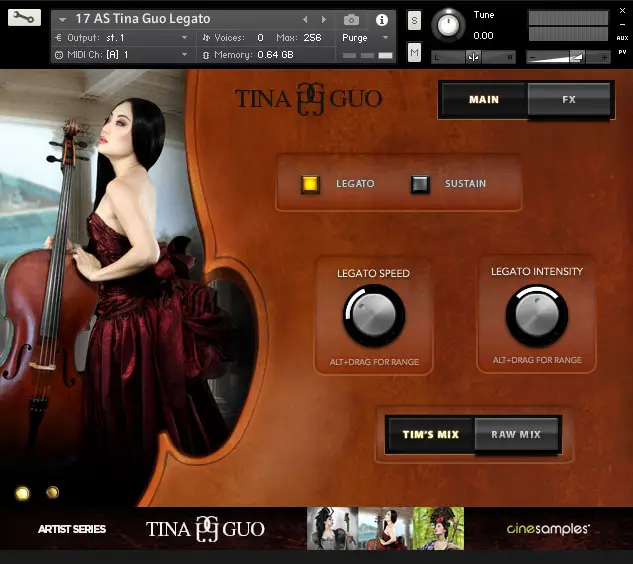
Task: Click the cinesamples logo
Action: 548,528
